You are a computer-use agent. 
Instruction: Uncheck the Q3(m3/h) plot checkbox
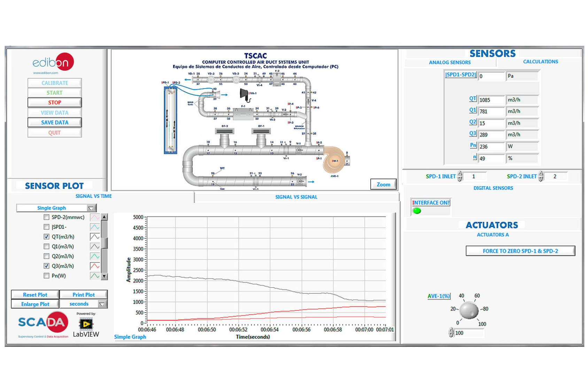[x=46, y=266]
